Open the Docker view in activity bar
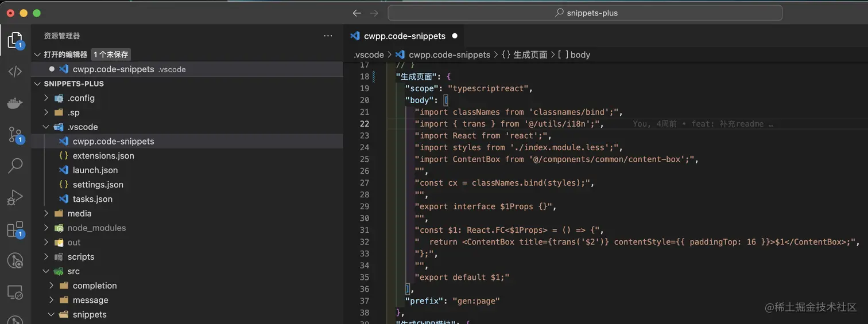Image resolution: width=868 pixels, height=324 pixels. (x=15, y=103)
